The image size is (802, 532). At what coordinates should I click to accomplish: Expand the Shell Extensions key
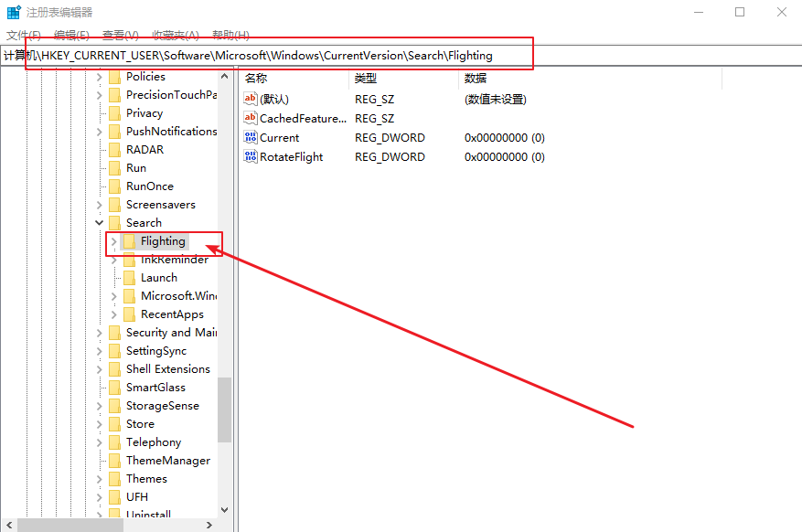[99, 369]
